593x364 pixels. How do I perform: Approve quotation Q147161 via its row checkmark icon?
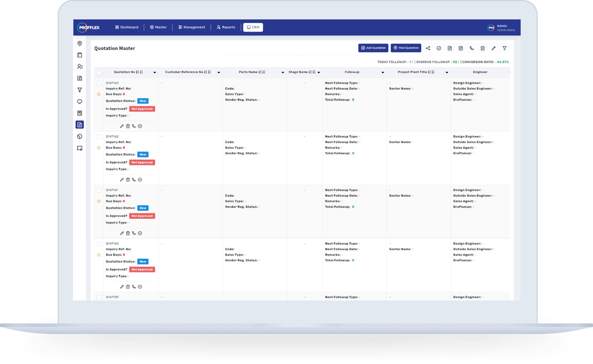[x=140, y=233]
